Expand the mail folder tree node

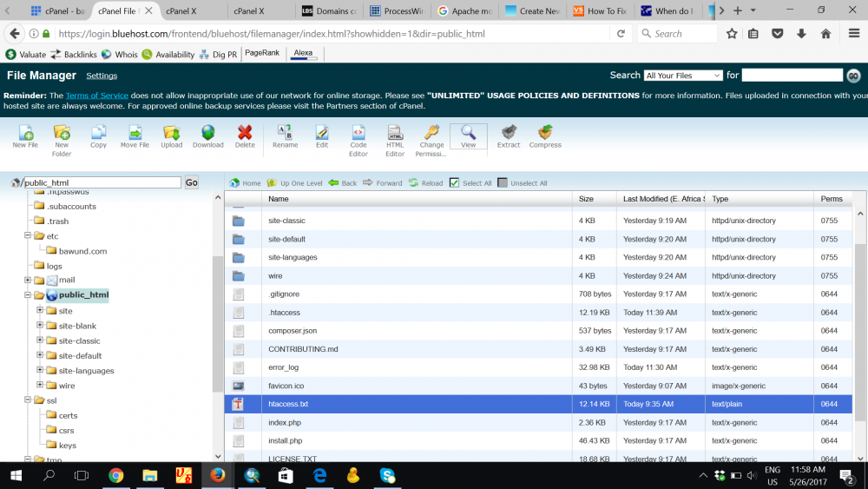coord(28,280)
